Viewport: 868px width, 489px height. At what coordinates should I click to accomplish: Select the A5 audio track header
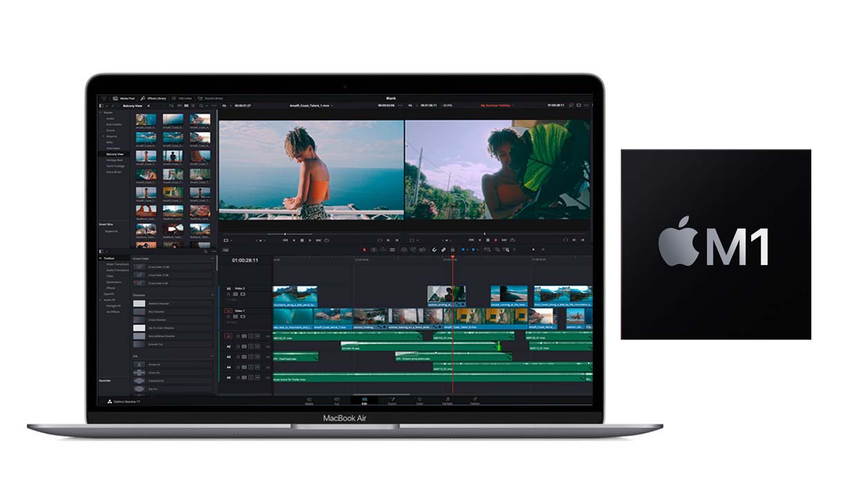click(x=246, y=378)
